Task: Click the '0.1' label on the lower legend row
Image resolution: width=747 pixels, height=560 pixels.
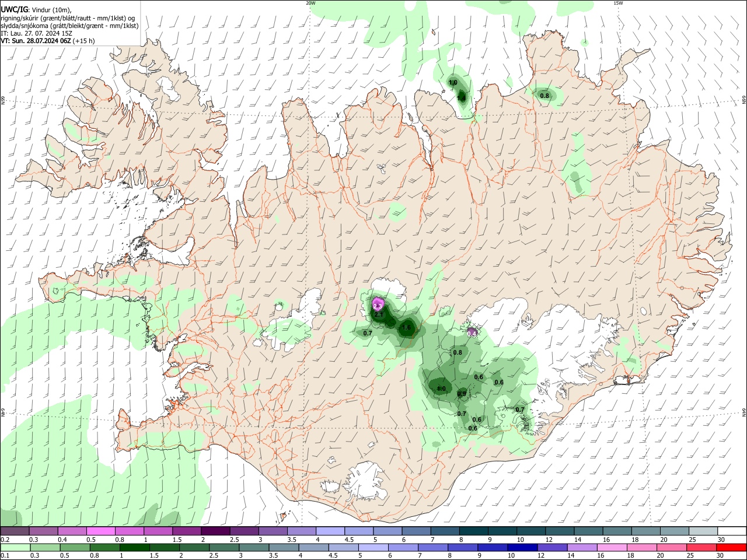Action: coord(5,556)
